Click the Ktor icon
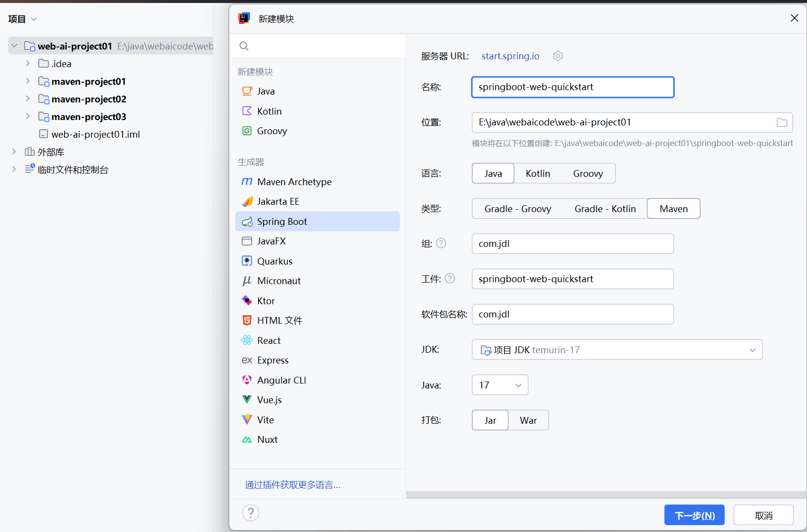Image resolution: width=807 pixels, height=532 pixels. pos(247,300)
